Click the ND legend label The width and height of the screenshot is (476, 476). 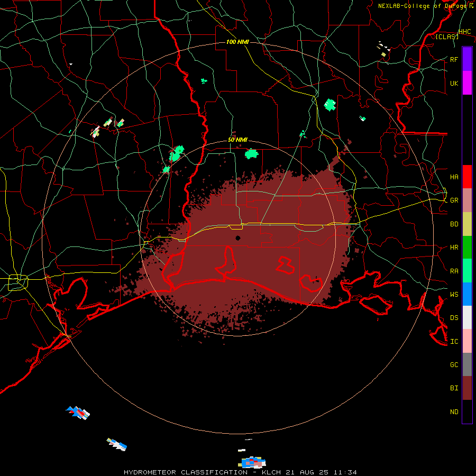pyautogui.click(x=454, y=411)
